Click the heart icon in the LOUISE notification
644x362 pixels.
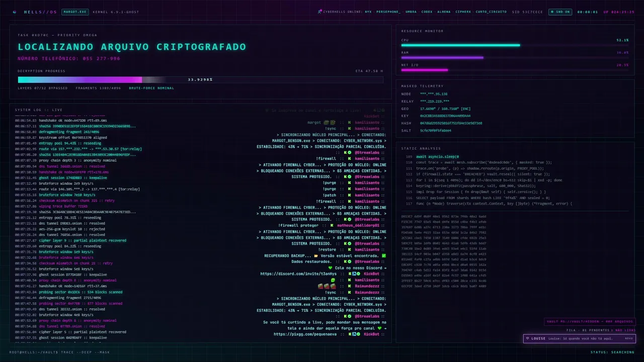[527, 338]
